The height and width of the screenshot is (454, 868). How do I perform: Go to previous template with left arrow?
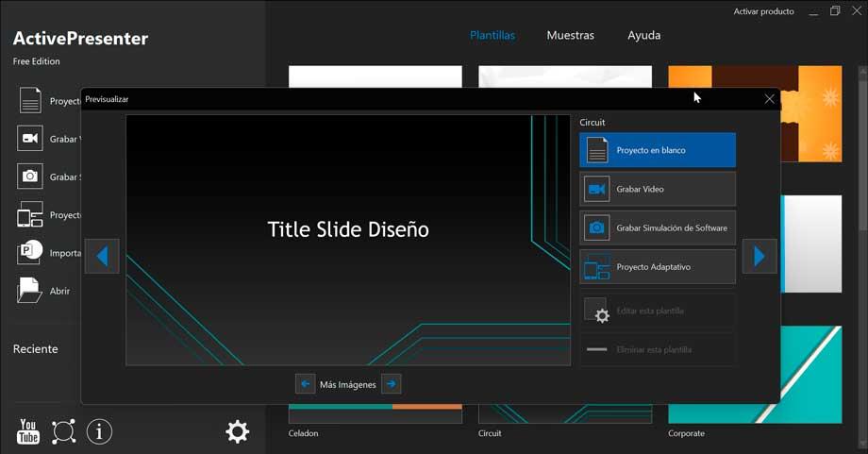[x=102, y=256]
